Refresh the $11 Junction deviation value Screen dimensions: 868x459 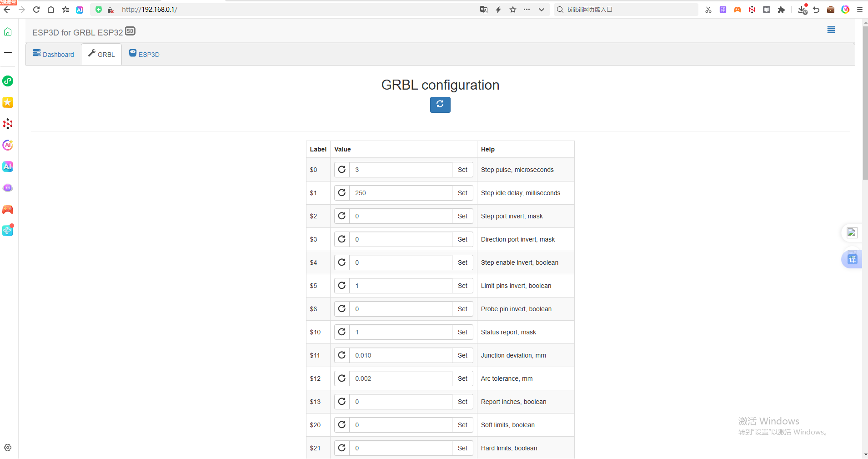[x=341, y=355]
